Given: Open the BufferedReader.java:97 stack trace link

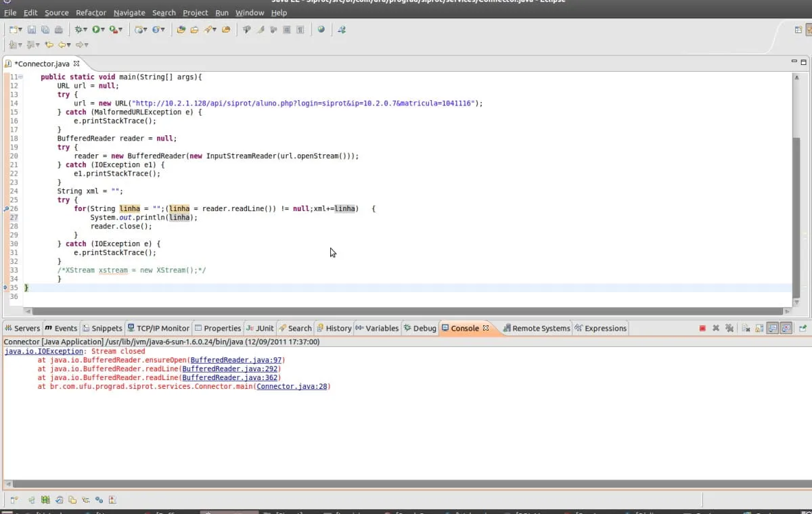Looking at the screenshot, I should coord(236,360).
